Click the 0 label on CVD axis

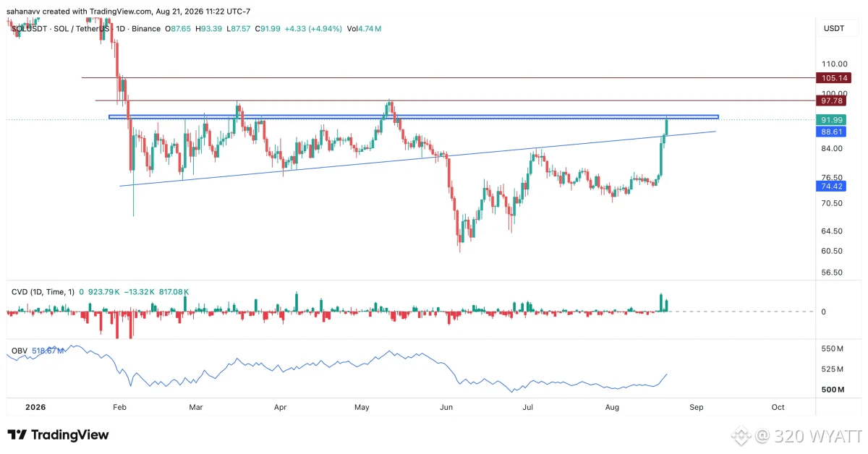pos(823,312)
